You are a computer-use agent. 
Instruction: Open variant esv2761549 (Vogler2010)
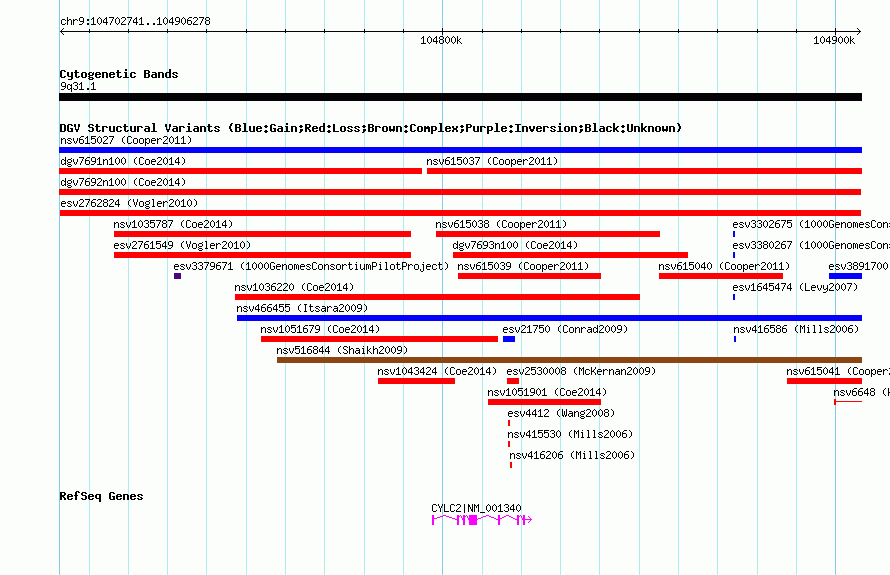[182, 245]
